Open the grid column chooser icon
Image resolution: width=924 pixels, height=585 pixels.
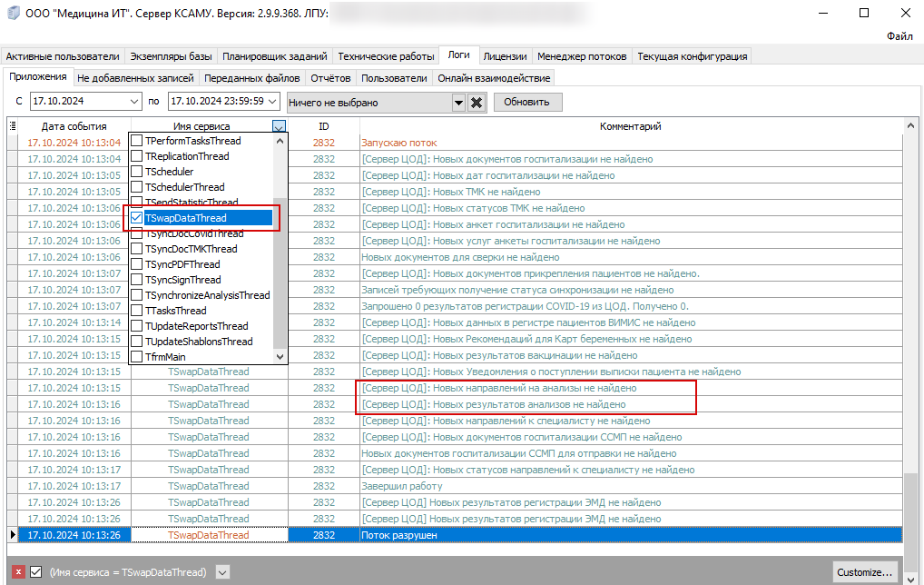click(x=13, y=126)
